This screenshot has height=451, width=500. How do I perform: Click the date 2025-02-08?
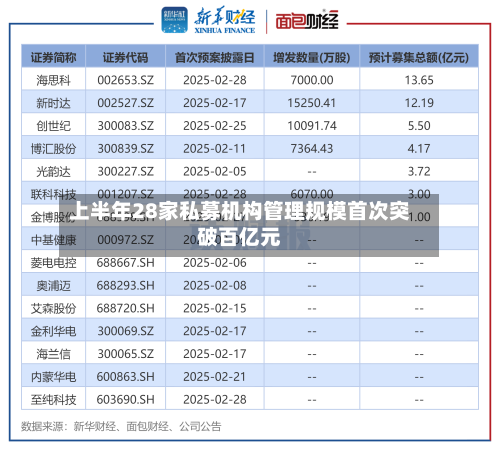(215, 286)
